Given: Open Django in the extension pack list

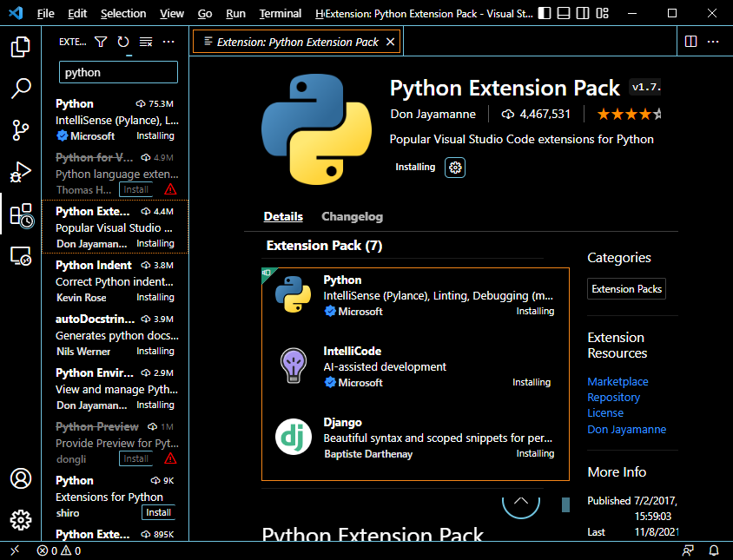Looking at the screenshot, I should 415,438.
